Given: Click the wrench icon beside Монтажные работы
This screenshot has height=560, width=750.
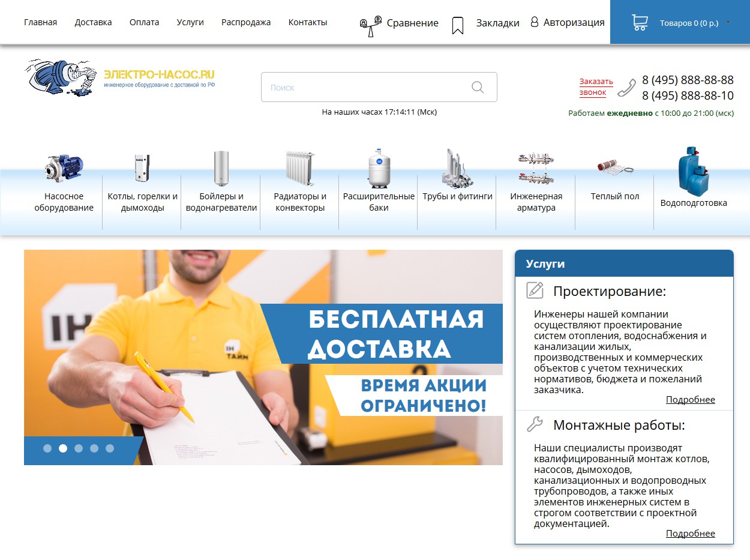Looking at the screenshot, I should (535, 424).
